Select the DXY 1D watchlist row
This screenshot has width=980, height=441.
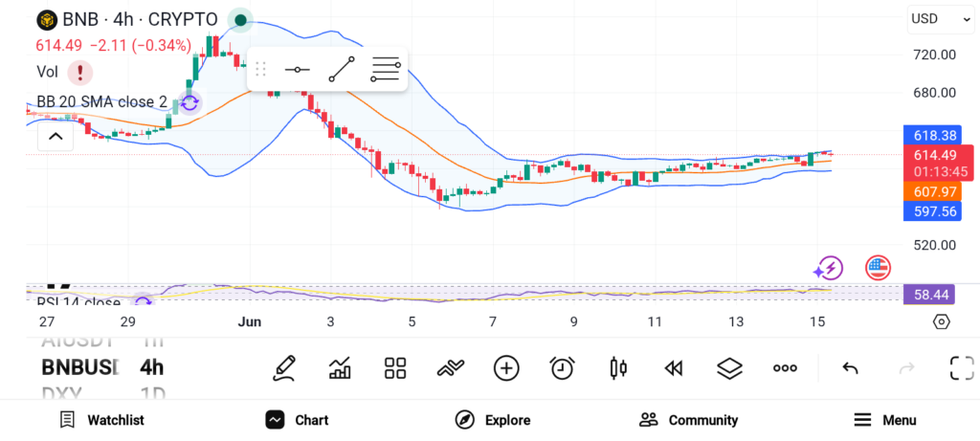103,394
